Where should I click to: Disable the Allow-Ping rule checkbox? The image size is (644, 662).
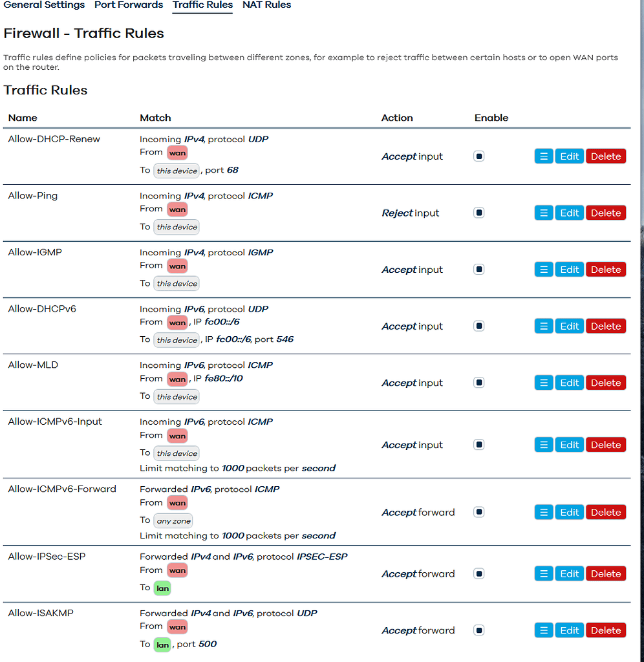(478, 212)
